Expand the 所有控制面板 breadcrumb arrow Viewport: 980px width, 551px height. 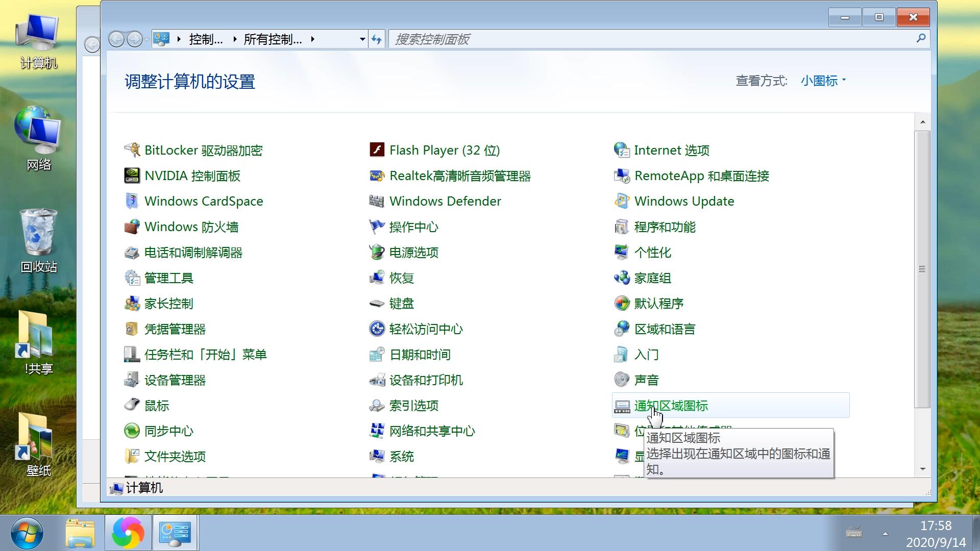point(313,39)
